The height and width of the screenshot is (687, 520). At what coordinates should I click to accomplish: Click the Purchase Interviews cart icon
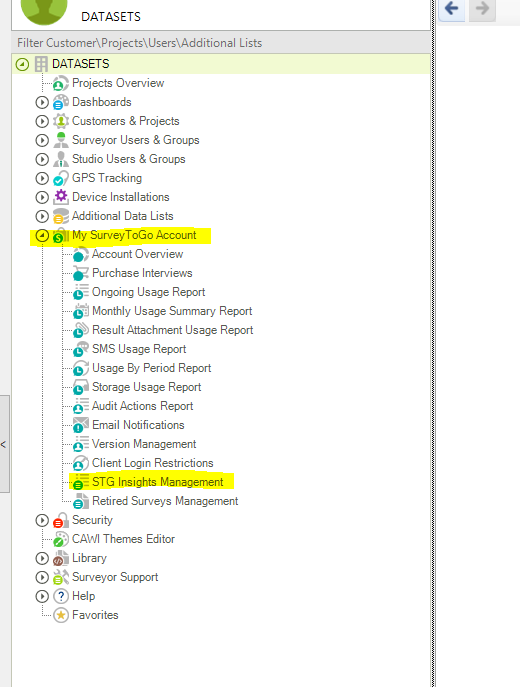coord(81,273)
